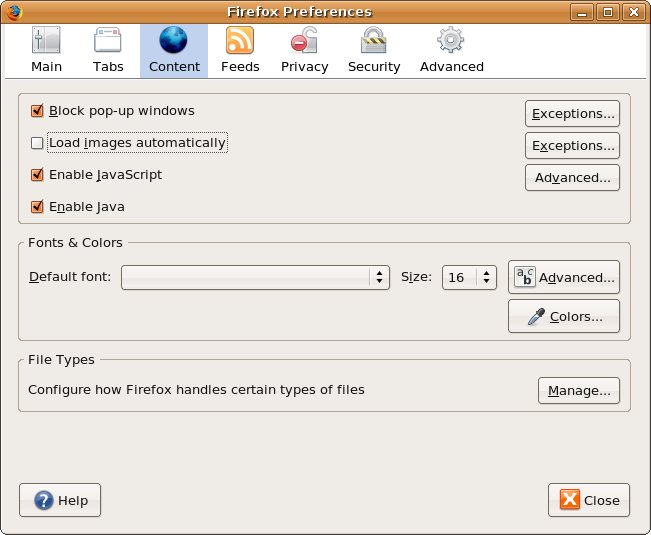Open the Feeds RSS icon
Viewport: 651px width, 535px height.
[240, 40]
